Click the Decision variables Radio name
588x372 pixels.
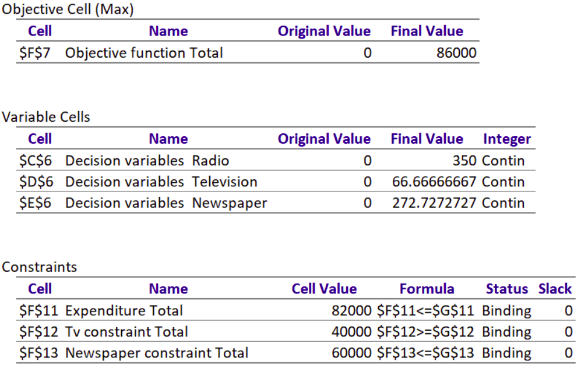coord(147,161)
